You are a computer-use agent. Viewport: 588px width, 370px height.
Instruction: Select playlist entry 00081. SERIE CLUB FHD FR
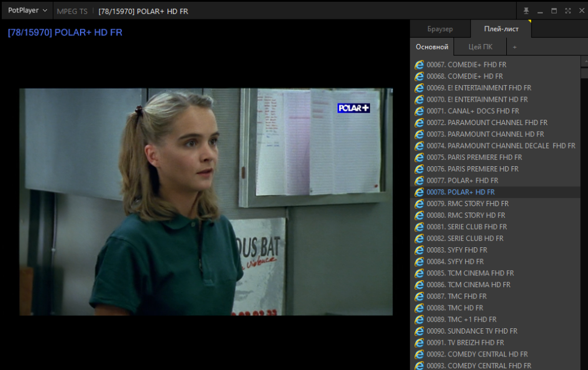495,227
